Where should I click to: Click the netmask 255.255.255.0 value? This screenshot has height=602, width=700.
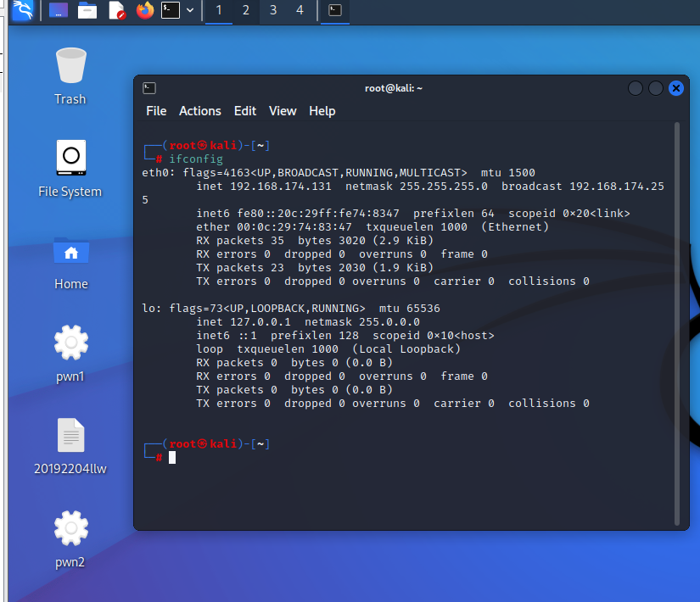pos(444,187)
